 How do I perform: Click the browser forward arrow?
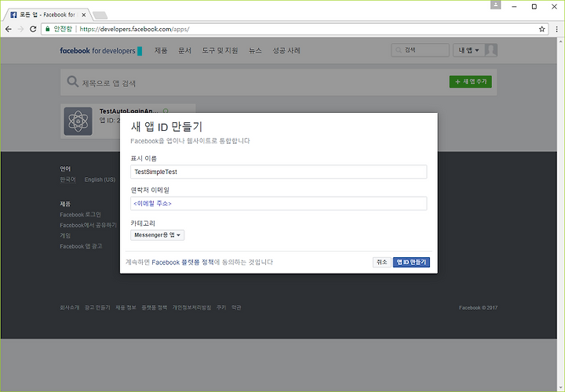[x=20, y=29]
